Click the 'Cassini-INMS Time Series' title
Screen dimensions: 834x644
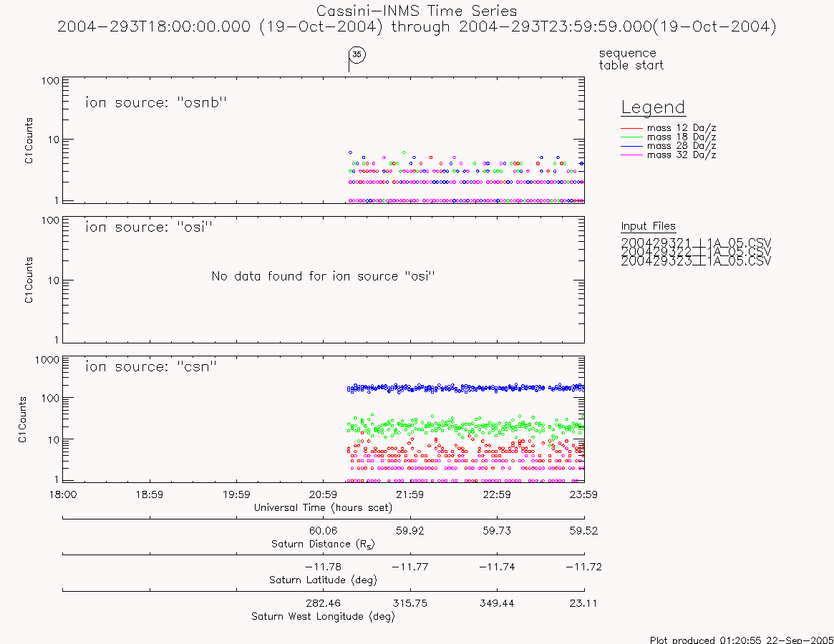tap(417, 11)
